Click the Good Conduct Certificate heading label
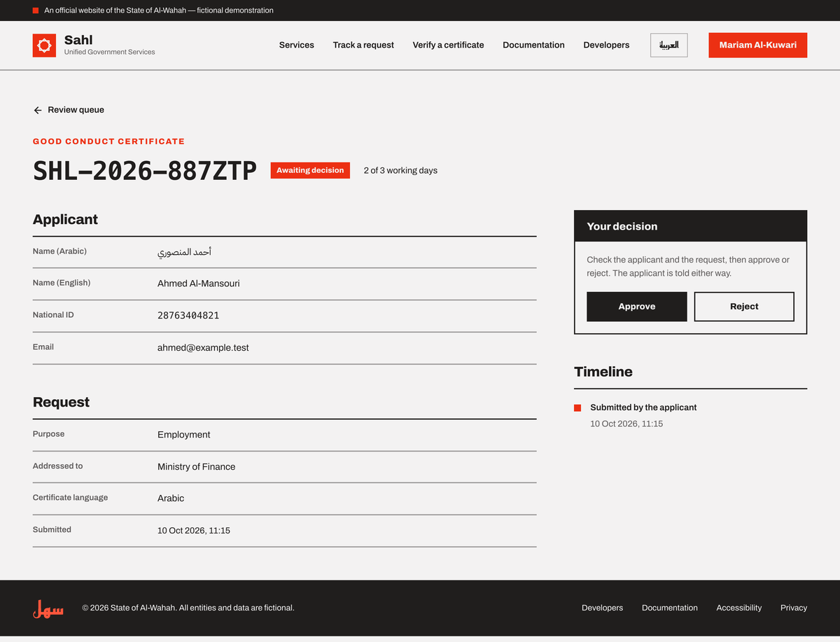The image size is (840, 642). (x=108, y=141)
